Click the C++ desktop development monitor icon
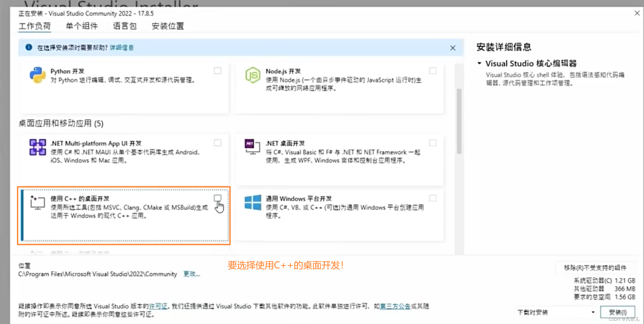The width and height of the screenshot is (644, 324). pyautogui.click(x=38, y=203)
